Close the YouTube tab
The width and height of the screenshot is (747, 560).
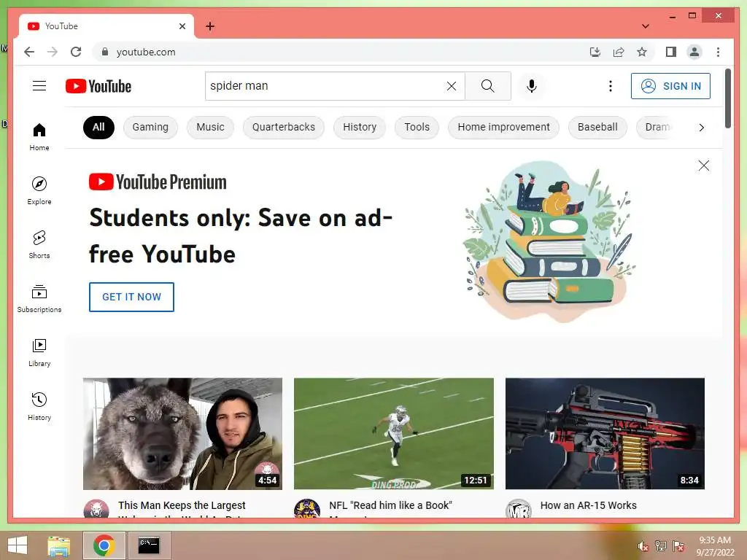pos(182,26)
